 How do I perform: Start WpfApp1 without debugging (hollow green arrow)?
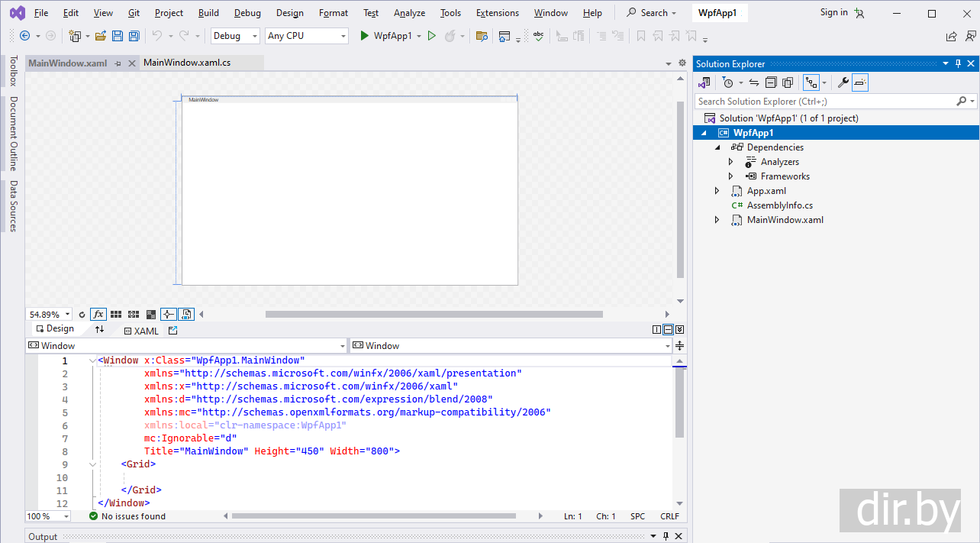click(x=432, y=36)
